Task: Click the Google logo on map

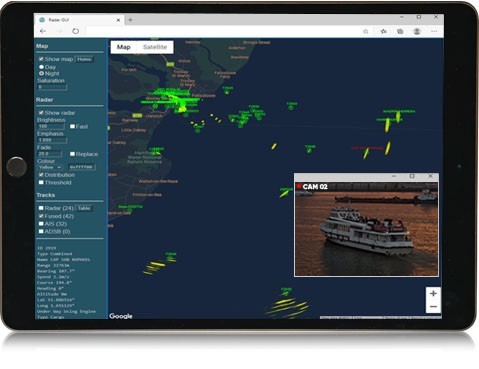Action: coord(121,316)
